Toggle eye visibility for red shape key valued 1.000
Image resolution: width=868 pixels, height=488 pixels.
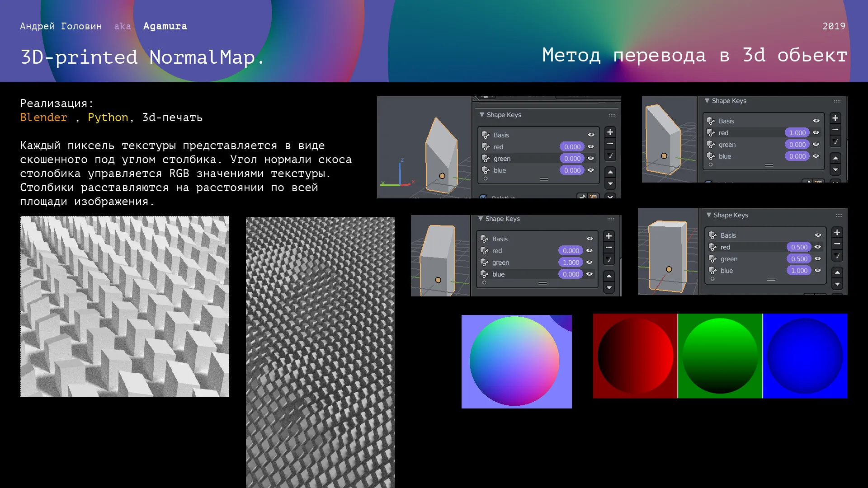point(816,133)
